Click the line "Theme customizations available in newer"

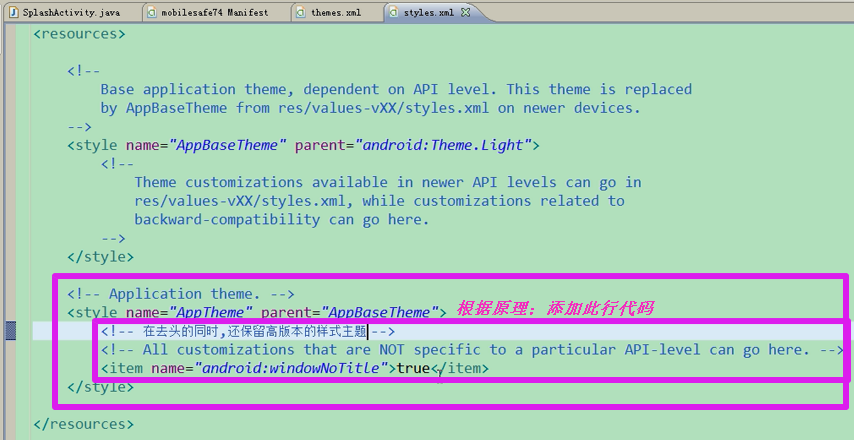point(388,182)
